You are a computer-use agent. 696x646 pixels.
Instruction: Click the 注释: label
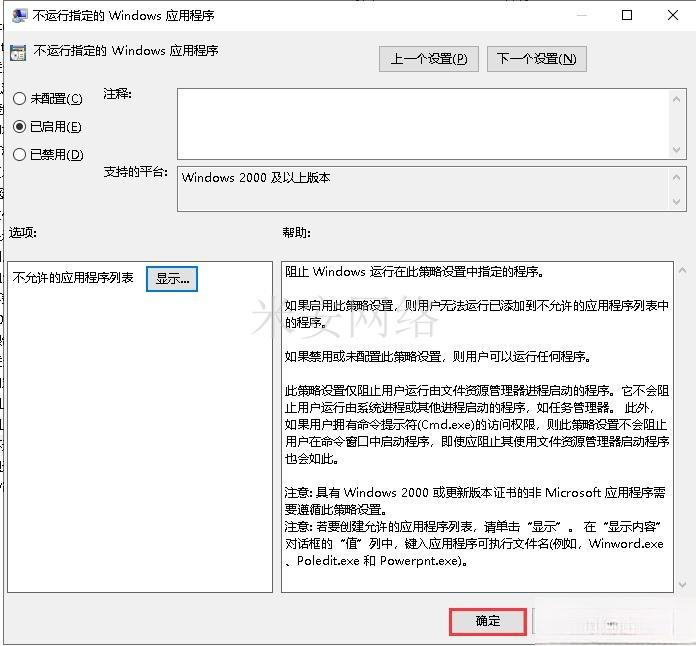click(117, 94)
